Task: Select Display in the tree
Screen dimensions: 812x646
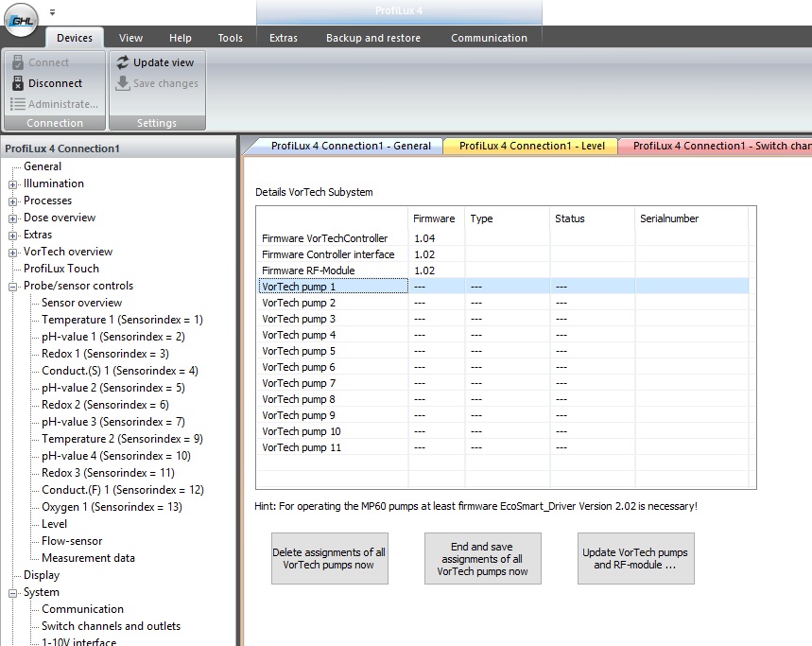Action: [x=42, y=575]
